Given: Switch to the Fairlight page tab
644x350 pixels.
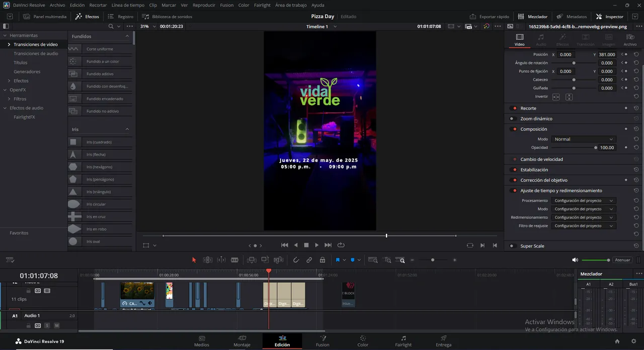Looking at the screenshot, I should [x=403, y=341].
